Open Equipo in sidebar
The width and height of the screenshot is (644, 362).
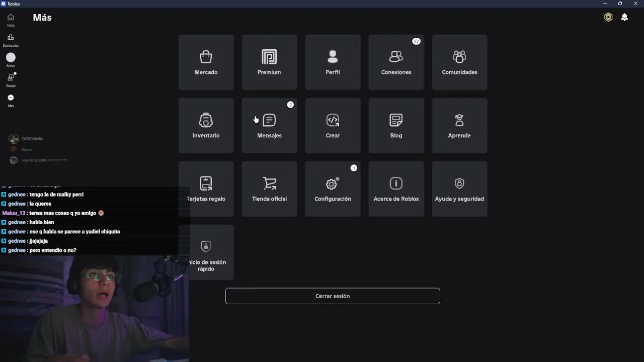click(11, 80)
